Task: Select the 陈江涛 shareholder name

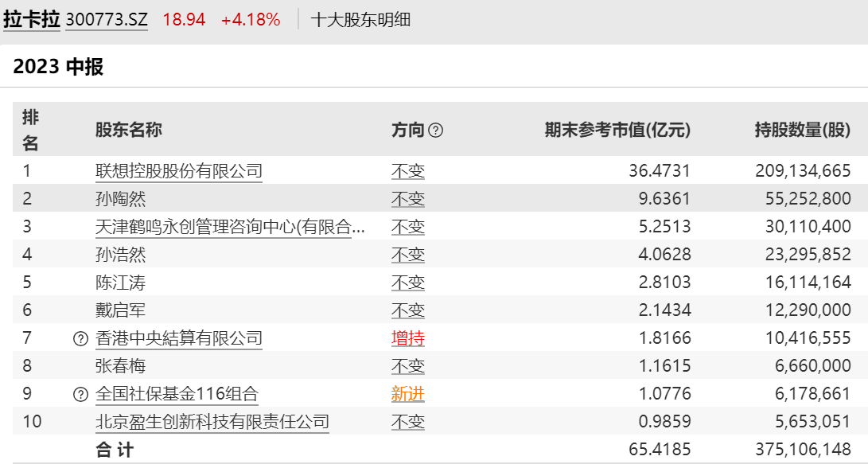Action: click(120, 283)
